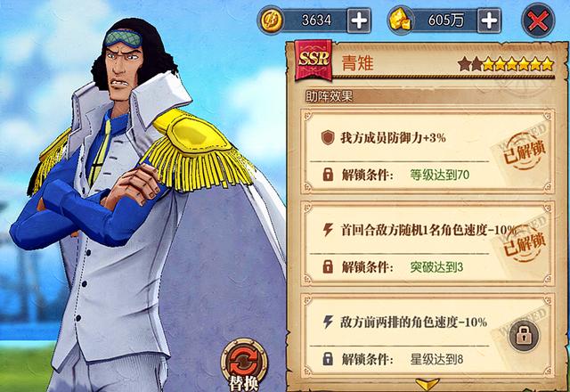
Task: Click the 等级达到70 unlock condition
Action: click(x=439, y=176)
